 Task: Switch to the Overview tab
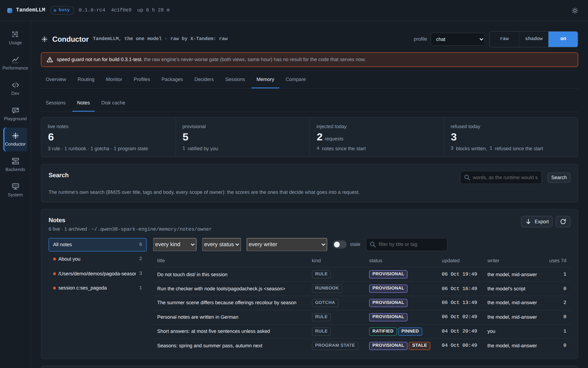pos(56,79)
